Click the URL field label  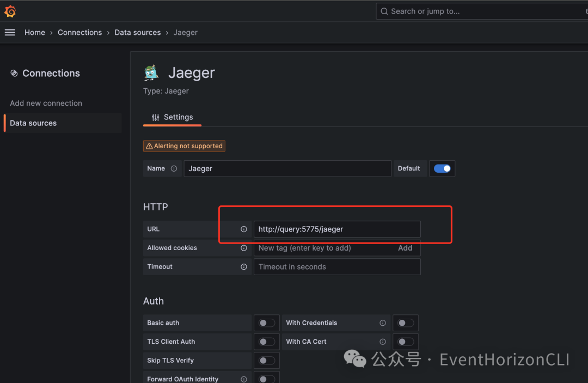(x=154, y=229)
